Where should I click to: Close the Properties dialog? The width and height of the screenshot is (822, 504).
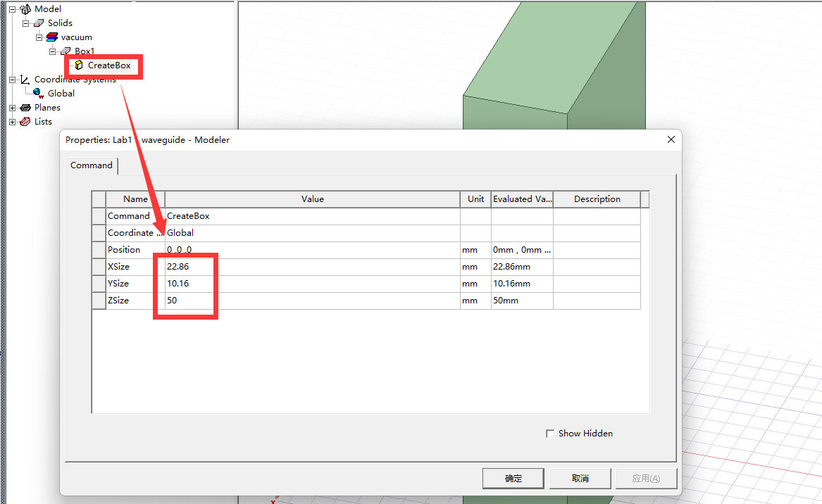point(671,139)
